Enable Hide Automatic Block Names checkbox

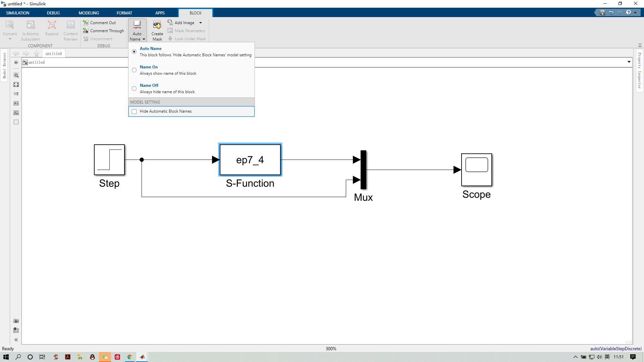134,112
